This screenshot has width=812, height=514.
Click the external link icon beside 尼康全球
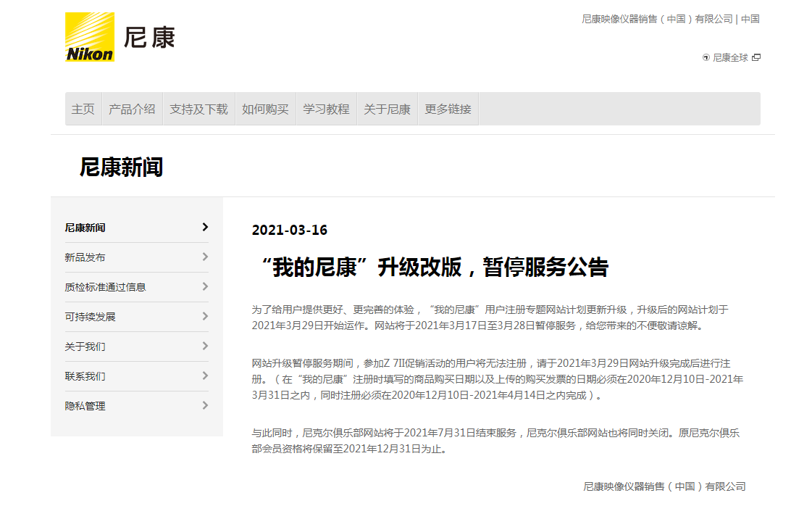[756, 57]
